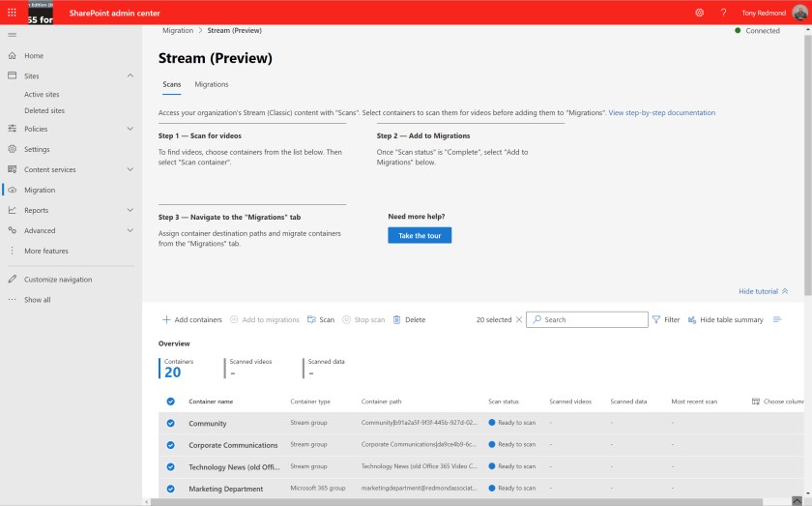Open More features navigation item
This screenshot has width=812, height=506.
point(46,251)
